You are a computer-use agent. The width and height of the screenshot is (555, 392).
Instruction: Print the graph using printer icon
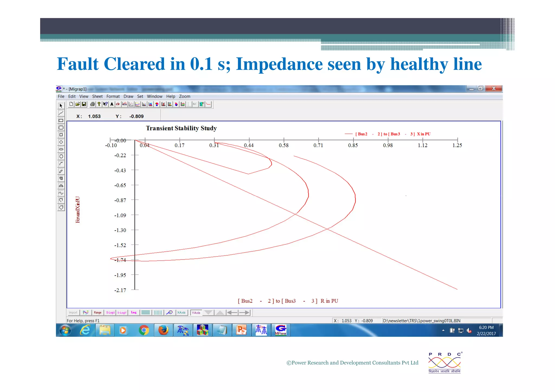tap(92, 104)
